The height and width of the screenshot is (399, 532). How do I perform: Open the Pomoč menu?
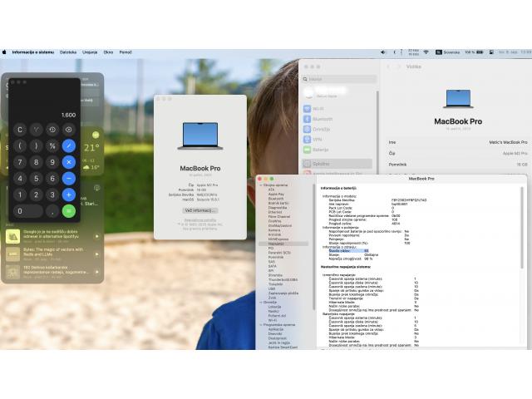pos(126,52)
